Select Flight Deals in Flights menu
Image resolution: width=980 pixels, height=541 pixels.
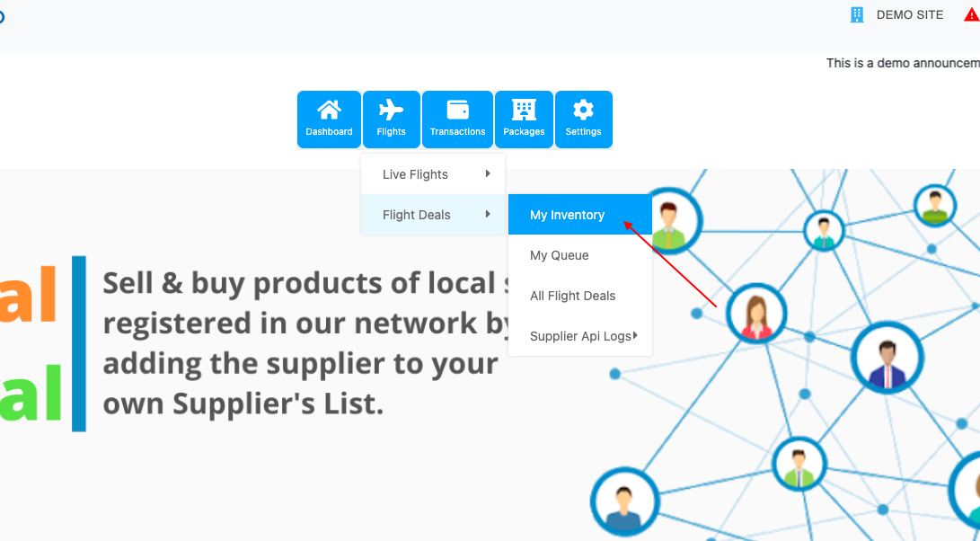[417, 215]
